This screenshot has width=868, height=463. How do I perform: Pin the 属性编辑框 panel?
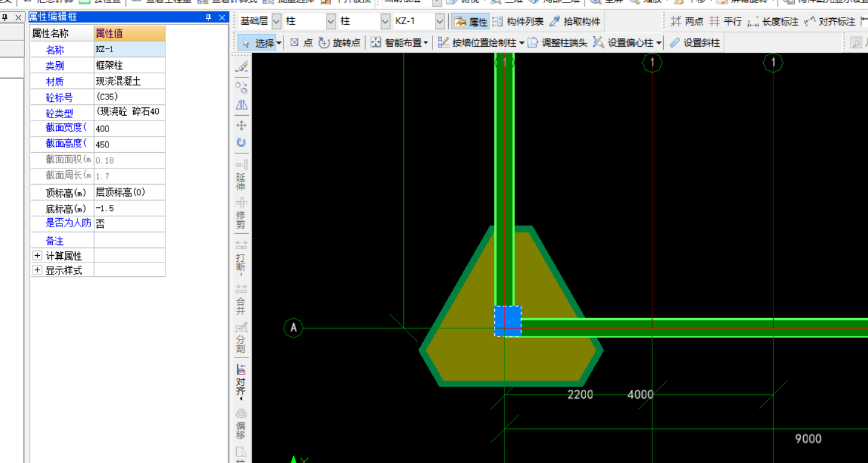(x=208, y=18)
